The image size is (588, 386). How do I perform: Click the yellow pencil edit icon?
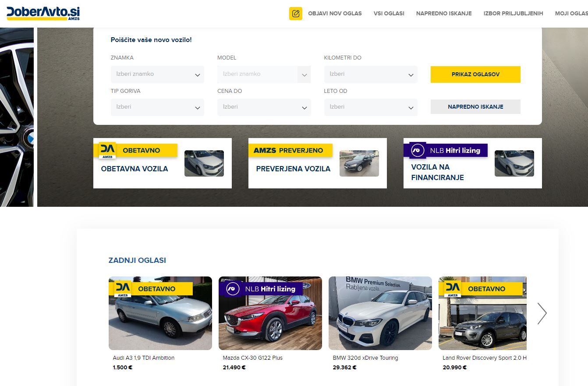tap(296, 14)
